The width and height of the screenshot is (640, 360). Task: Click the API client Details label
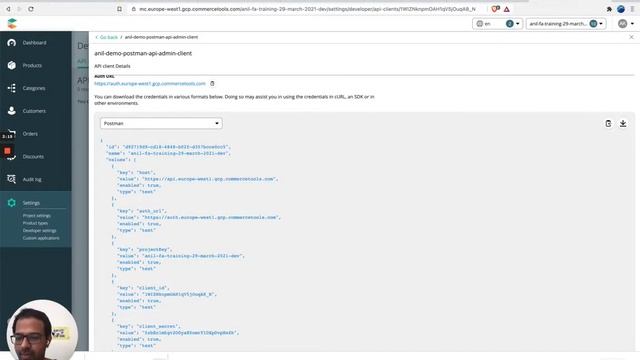(112, 66)
